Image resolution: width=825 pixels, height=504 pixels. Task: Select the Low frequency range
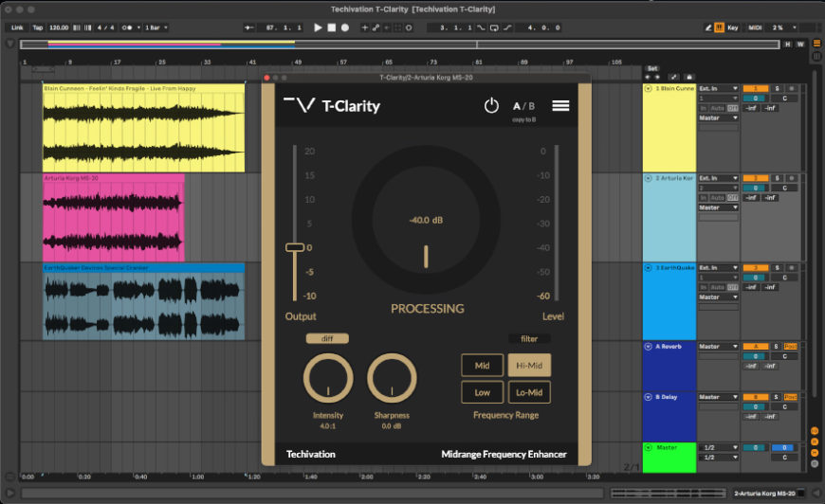click(x=482, y=392)
